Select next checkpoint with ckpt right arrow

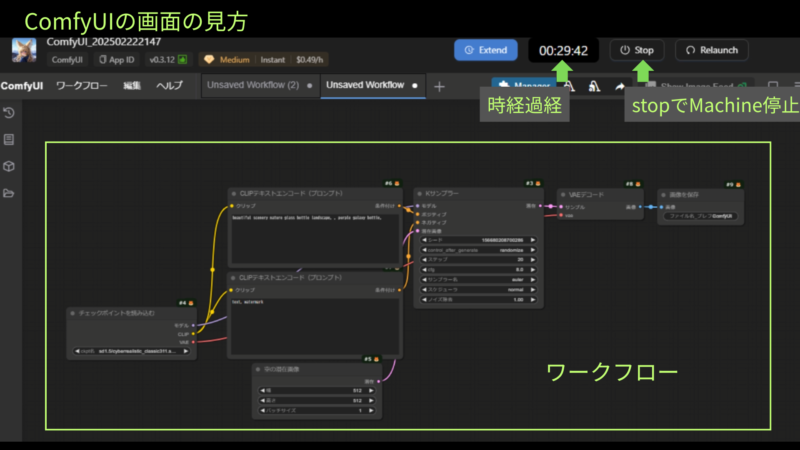pos(186,351)
